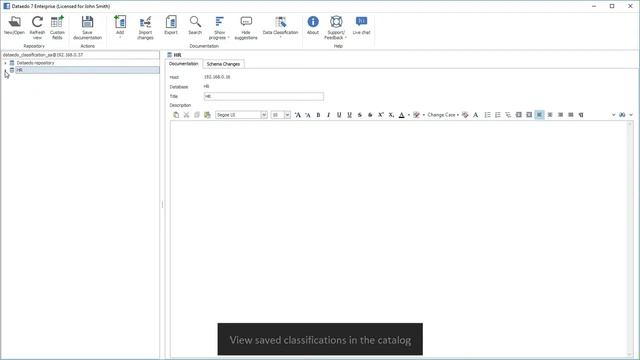The image size is (640, 360).
Task: Click the Paste special icon
Action: pos(207,115)
